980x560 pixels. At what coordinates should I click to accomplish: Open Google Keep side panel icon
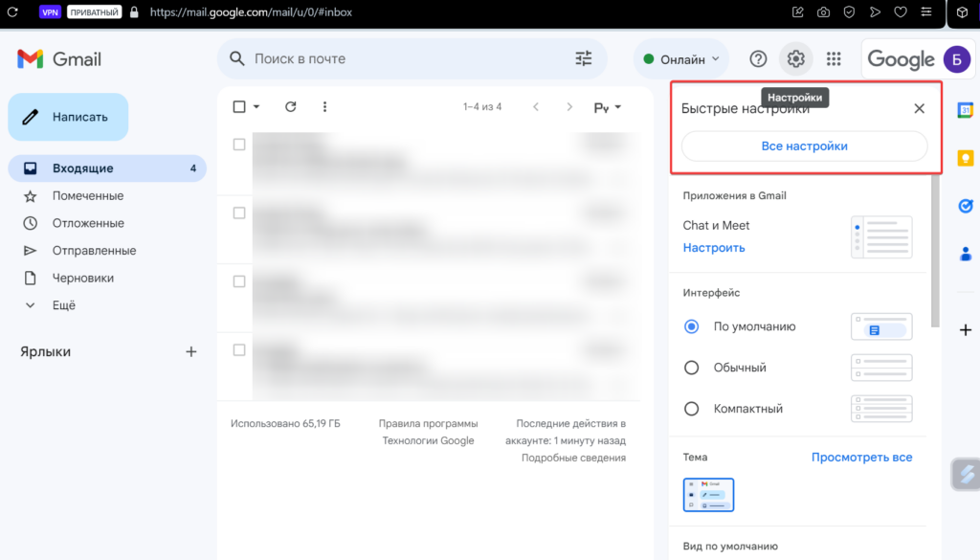(966, 158)
